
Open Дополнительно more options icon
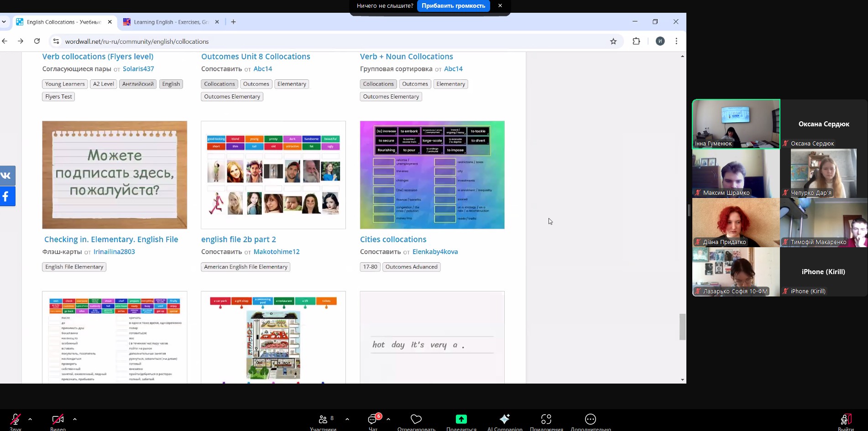pos(591,419)
